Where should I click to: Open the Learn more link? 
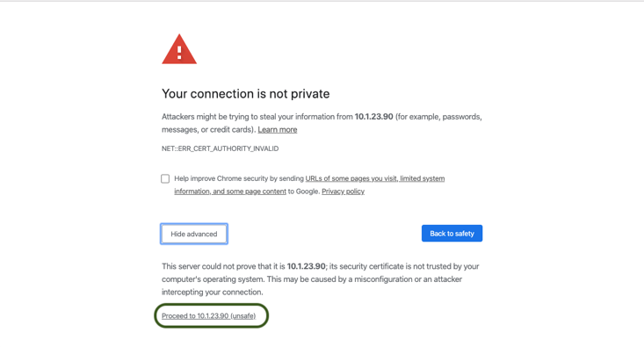point(278,130)
